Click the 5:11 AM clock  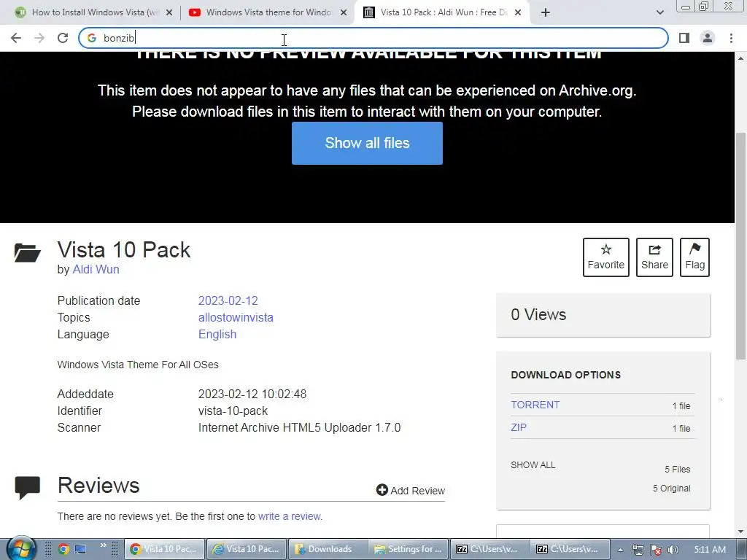[710, 550]
